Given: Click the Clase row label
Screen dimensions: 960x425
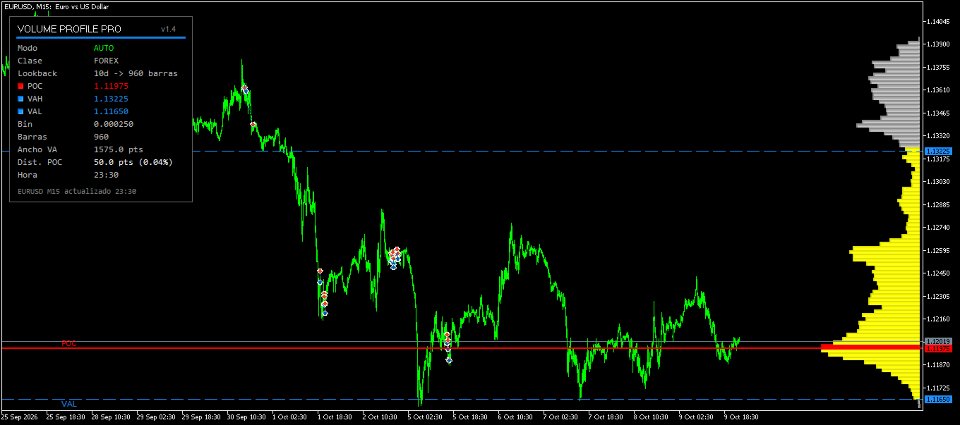Looking at the screenshot, I should 29,61.
